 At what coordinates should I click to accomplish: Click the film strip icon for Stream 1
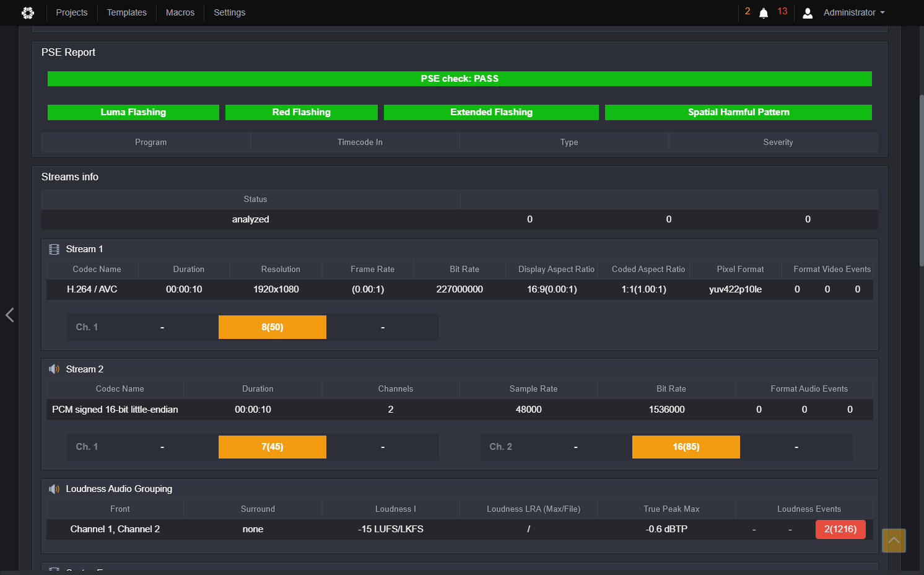pos(54,249)
